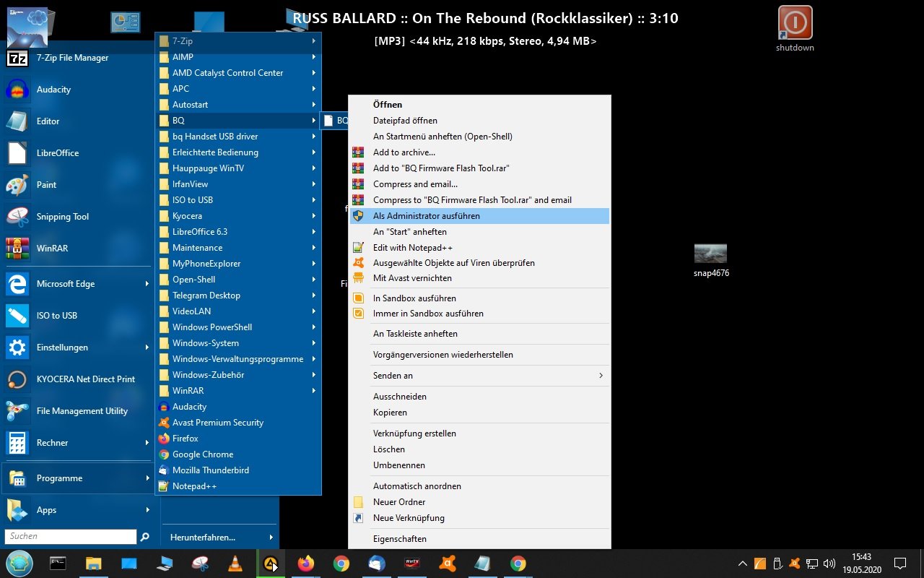The height and width of the screenshot is (578, 924).
Task: Expand the Autostart folder
Action: click(x=238, y=105)
